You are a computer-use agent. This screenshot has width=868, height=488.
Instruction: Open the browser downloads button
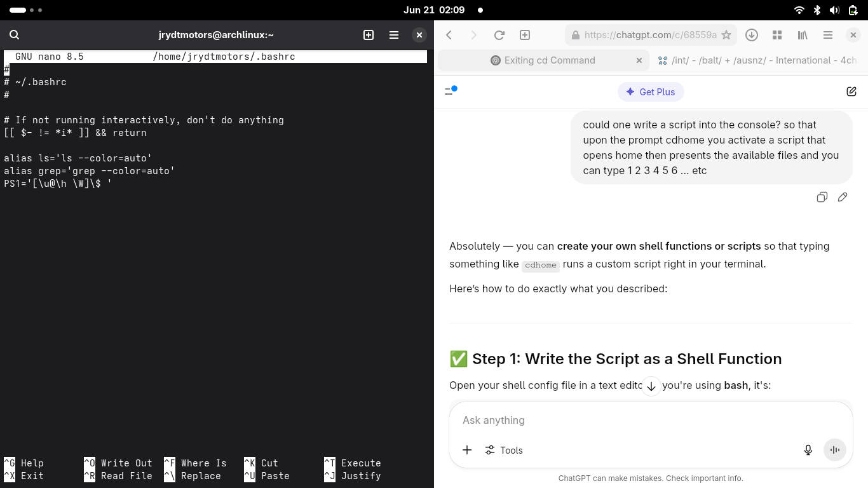click(x=752, y=35)
